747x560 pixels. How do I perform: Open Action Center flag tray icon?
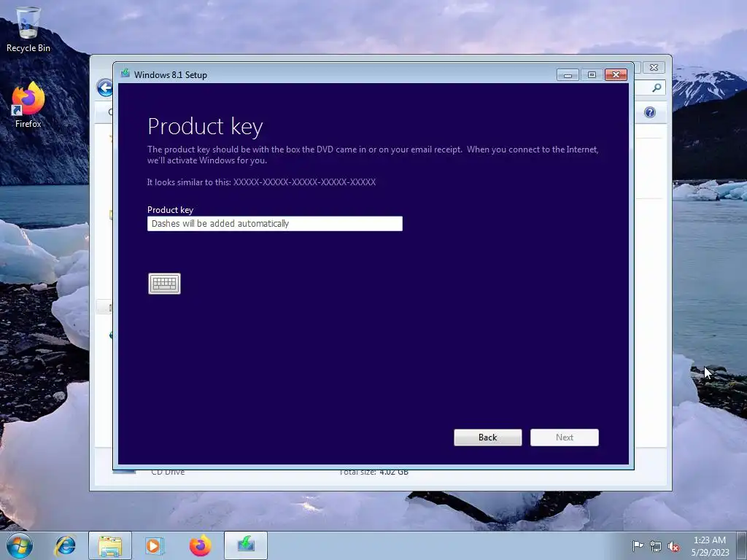pyautogui.click(x=638, y=546)
